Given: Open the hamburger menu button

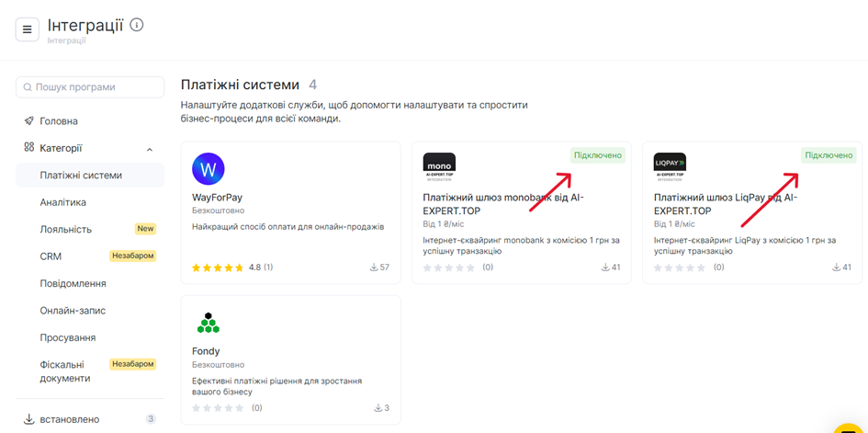Looking at the screenshot, I should coord(28,29).
